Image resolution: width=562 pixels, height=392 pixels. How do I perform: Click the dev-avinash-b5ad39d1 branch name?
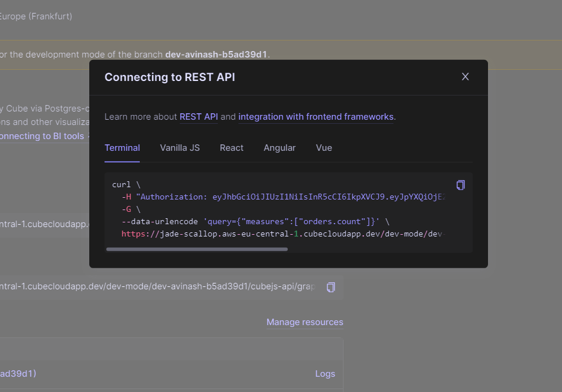[216, 53]
